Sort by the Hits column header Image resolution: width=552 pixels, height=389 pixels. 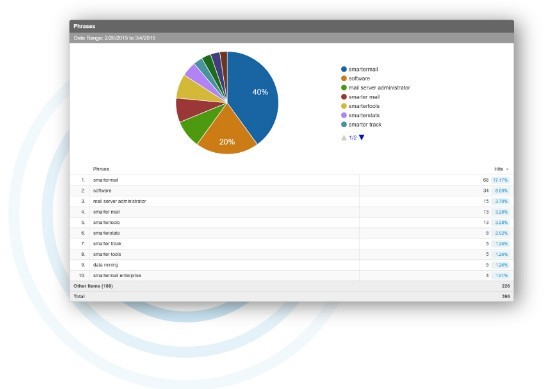pyautogui.click(x=499, y=169)
